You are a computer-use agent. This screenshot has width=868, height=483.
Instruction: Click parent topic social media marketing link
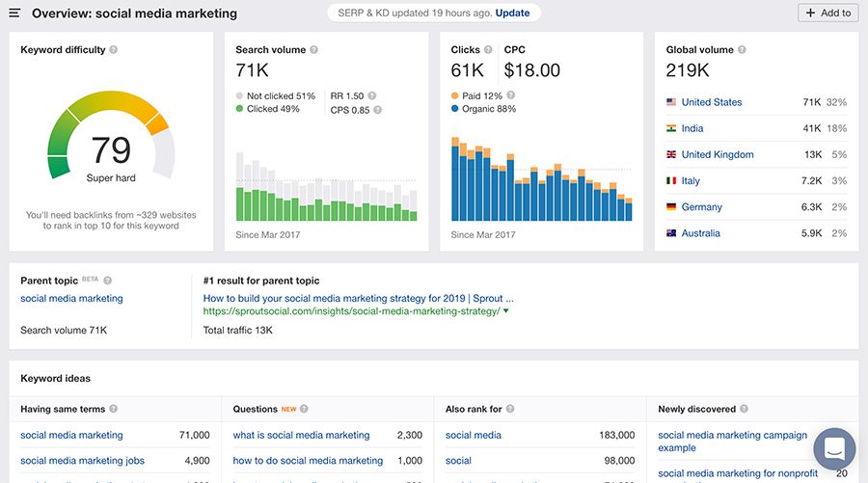(x=71, y=299)
